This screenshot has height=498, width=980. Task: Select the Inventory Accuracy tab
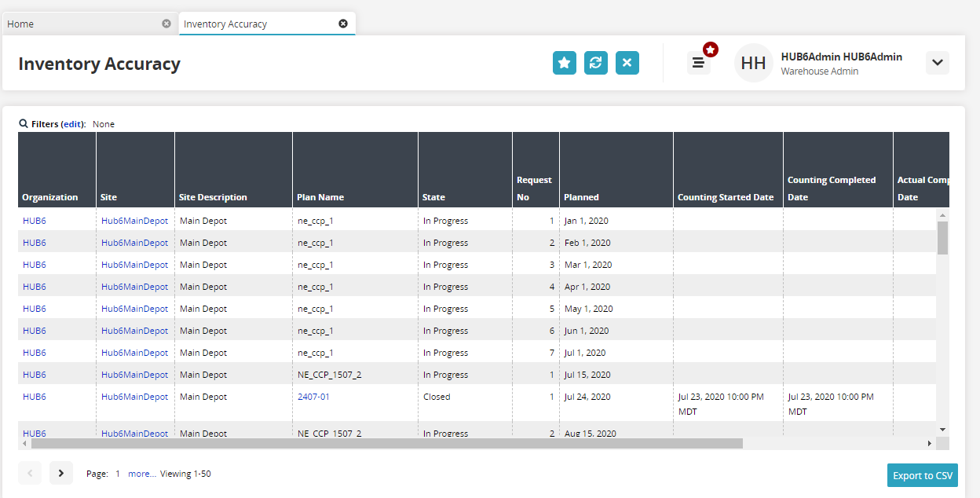pyautogui.click(x=251, y=24)
